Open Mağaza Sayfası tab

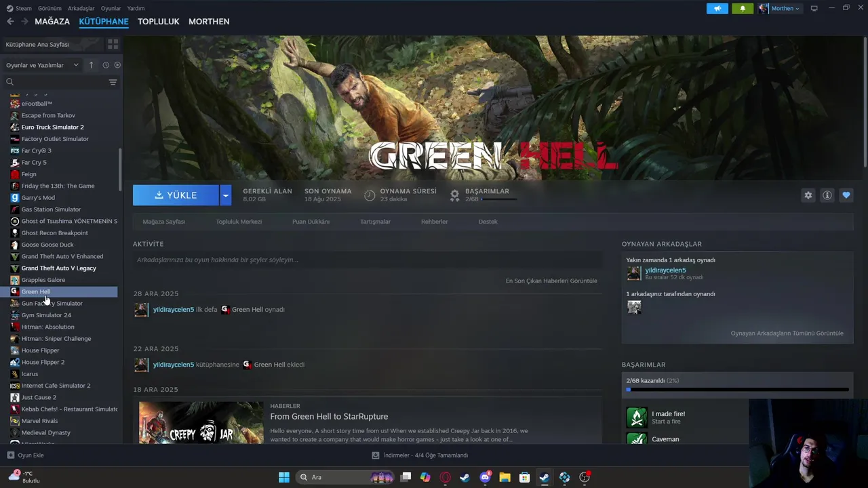tap(163, 222)
